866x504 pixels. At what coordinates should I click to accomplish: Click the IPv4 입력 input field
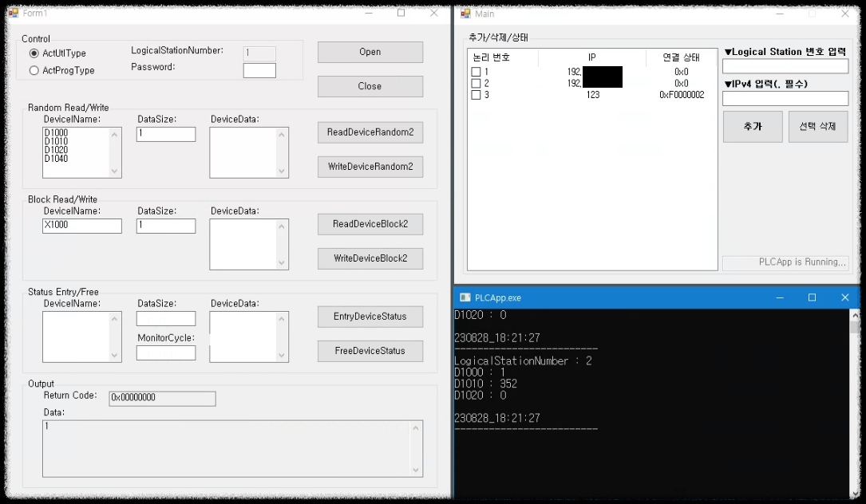pyautogui.click(x=785, y=98)
